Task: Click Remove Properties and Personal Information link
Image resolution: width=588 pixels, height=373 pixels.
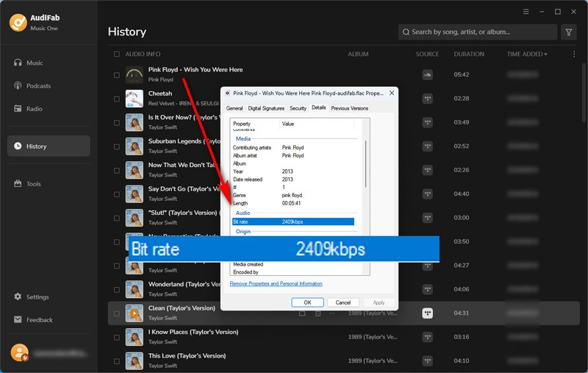Action: tap(276, 284)
